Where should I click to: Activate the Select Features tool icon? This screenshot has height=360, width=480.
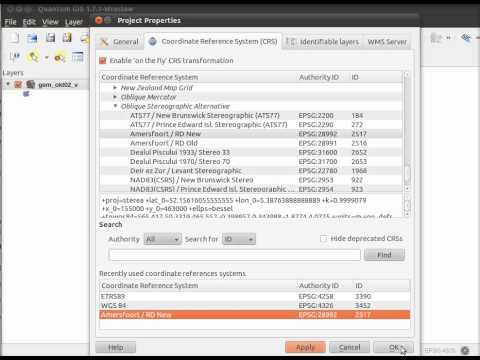tap(34, 57)
